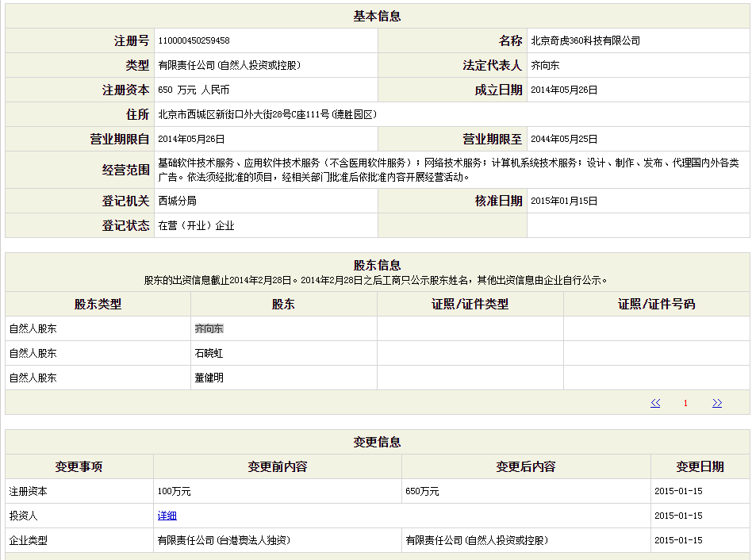Click the 650 万元 人民币 capital value
752x560 pixels.
194,90
